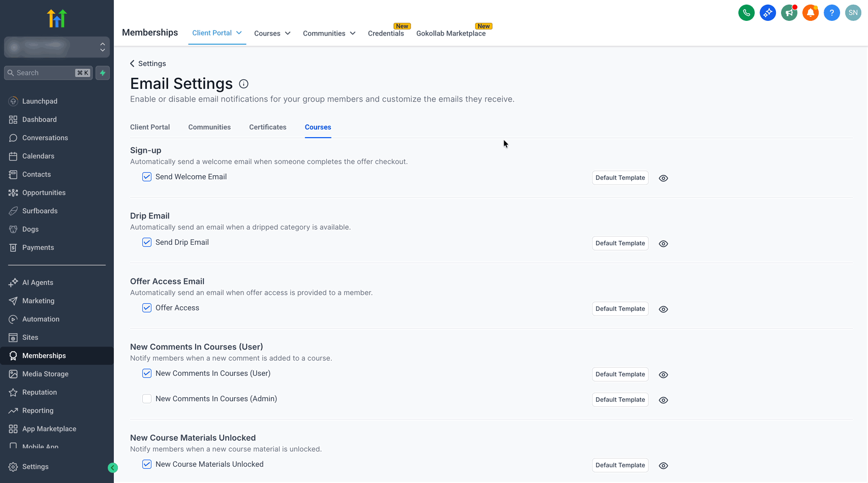Open Conversations in the sidebar
The height and width of the screenshot is (483, 868).
pos(57,138)
